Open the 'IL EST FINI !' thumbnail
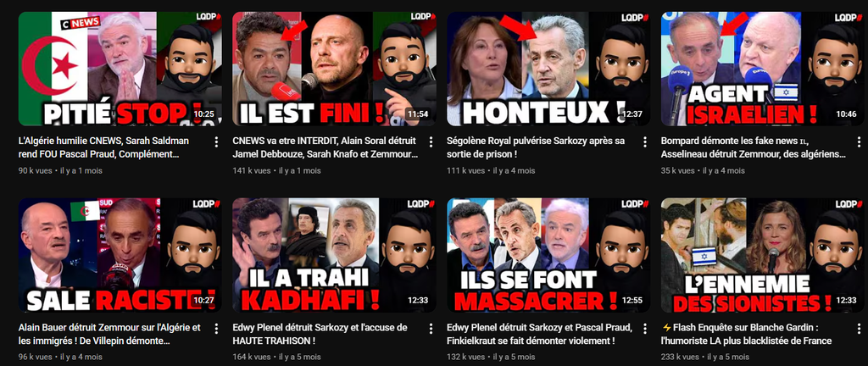Screen dimensions: 868x366 point(334,69)
